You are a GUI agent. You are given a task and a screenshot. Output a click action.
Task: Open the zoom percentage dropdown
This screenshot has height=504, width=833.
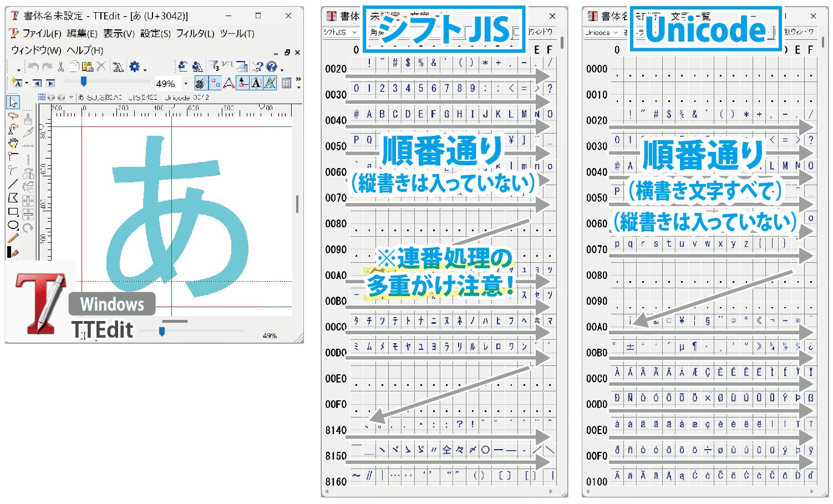[x=186, y=84]
